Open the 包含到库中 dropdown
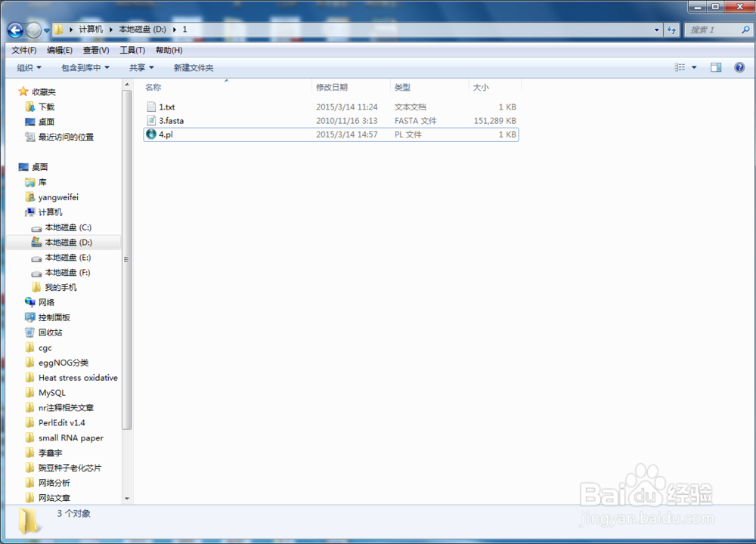This screenshot has width=756, height=544. tap(85, 67)
